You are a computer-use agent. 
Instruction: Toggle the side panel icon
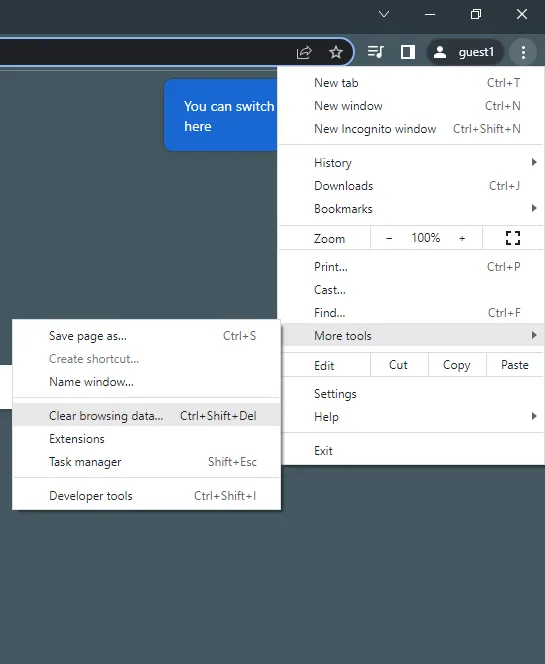click(x=408, y=52)
